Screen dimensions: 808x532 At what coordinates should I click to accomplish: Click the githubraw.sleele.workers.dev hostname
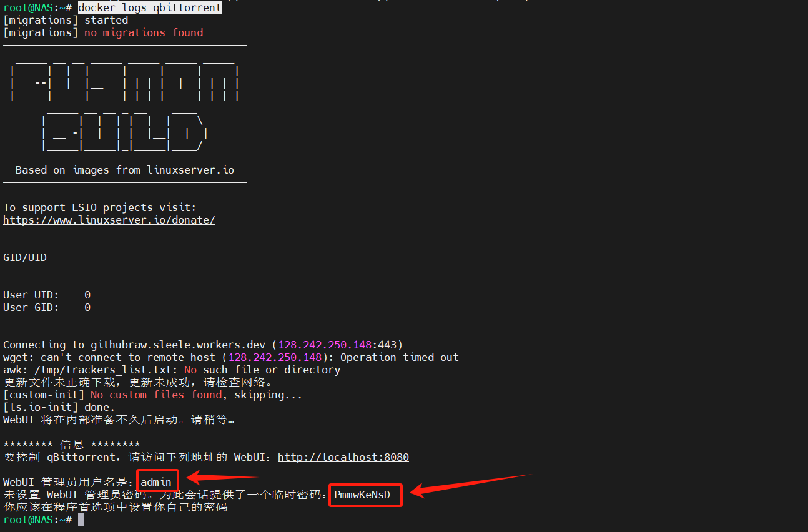[x=178, y=345]
